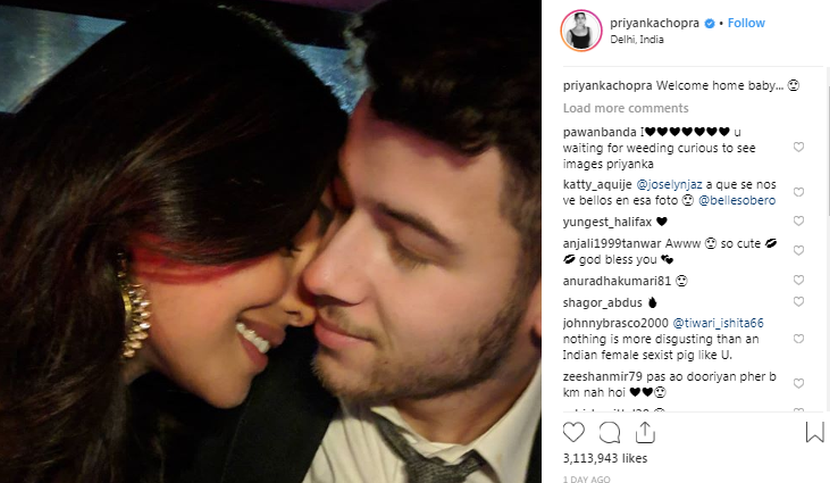This screenshot has height=483, width=830.
Task: Like pawanbanda's comment
Action: 799,147
